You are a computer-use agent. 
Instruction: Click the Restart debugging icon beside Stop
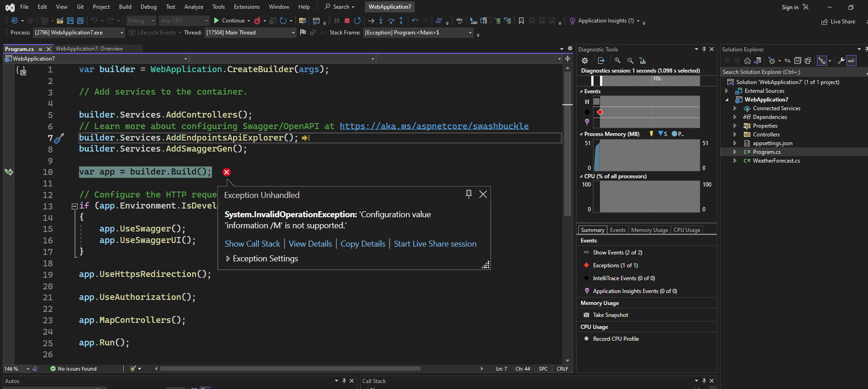(357, 21)
